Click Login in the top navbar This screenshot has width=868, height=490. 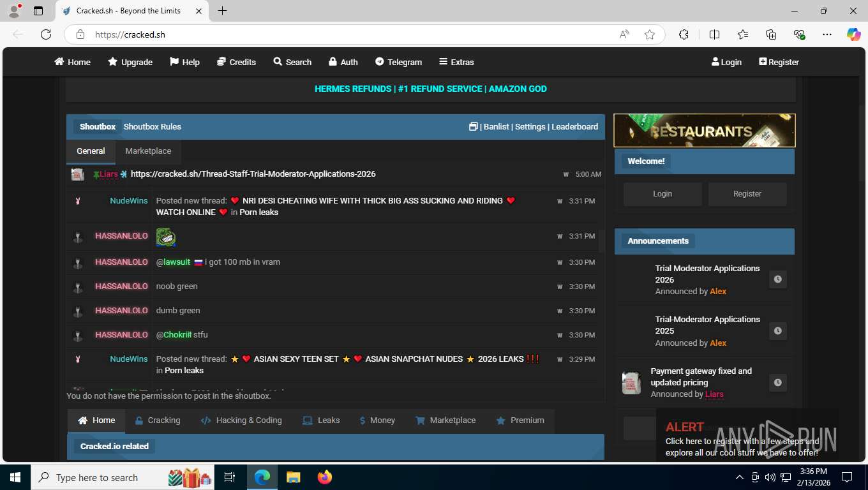[726, 62]
